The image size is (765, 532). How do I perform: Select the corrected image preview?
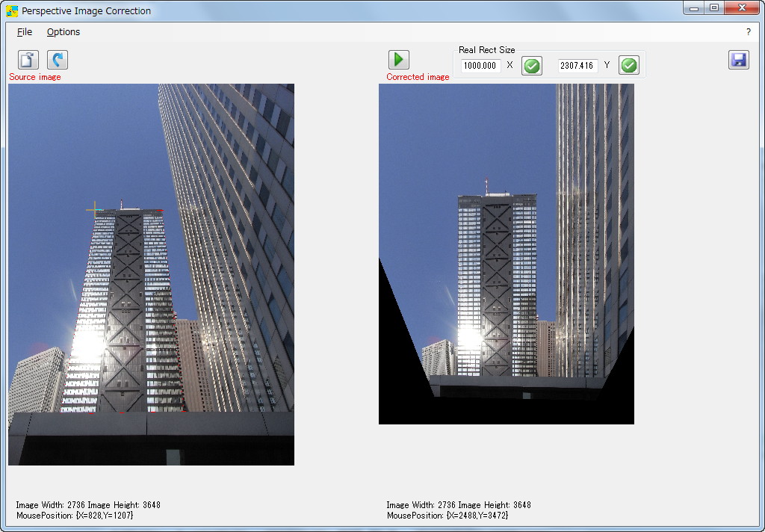[506, 253]
